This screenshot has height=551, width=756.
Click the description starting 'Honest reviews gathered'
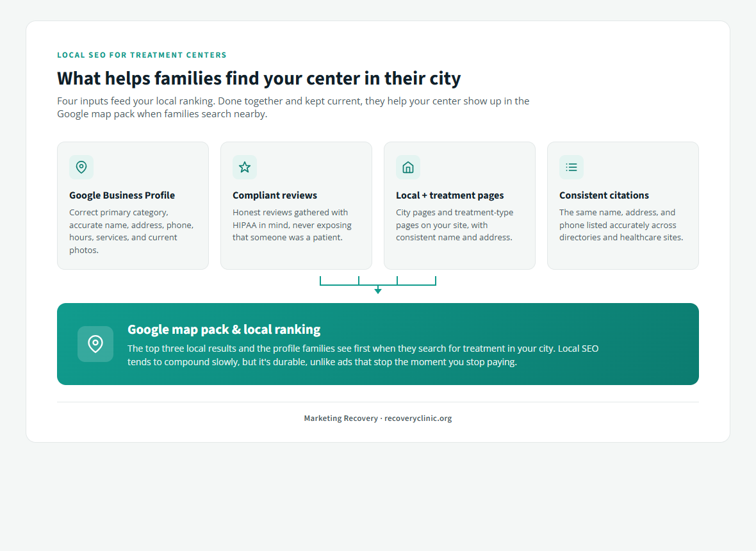coord(292,225)
